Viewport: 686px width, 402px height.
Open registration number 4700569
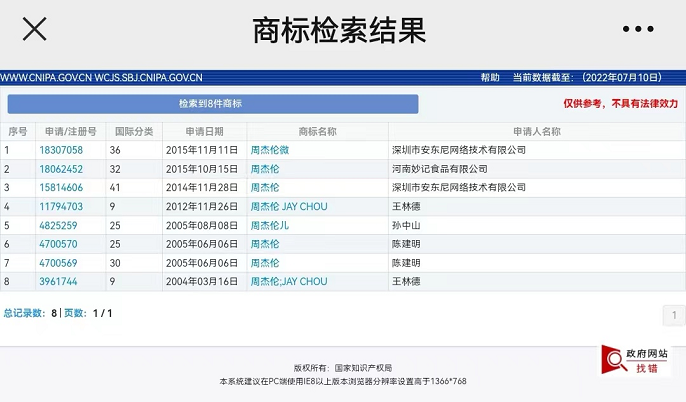(x=58, y=263)
